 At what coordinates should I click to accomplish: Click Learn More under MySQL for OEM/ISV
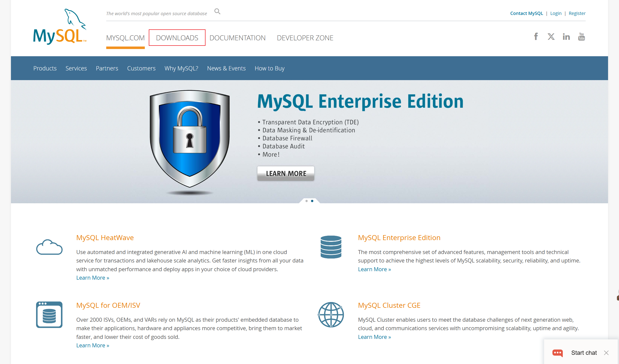tap(93, 345)
